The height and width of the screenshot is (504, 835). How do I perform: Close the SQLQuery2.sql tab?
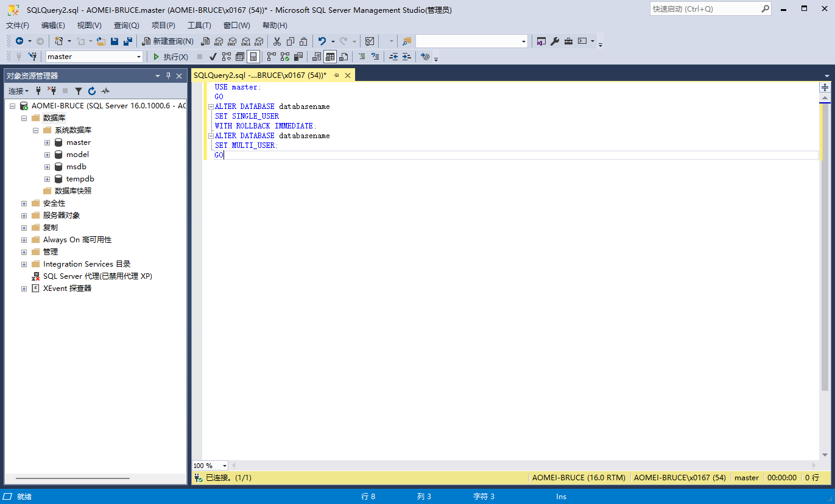point(348,75)
